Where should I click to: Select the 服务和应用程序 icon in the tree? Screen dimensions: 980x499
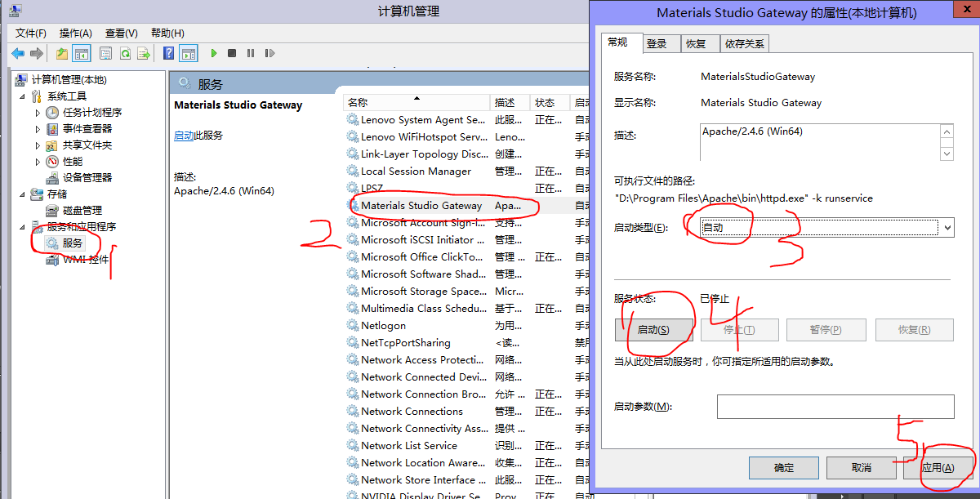coord(37,226)
